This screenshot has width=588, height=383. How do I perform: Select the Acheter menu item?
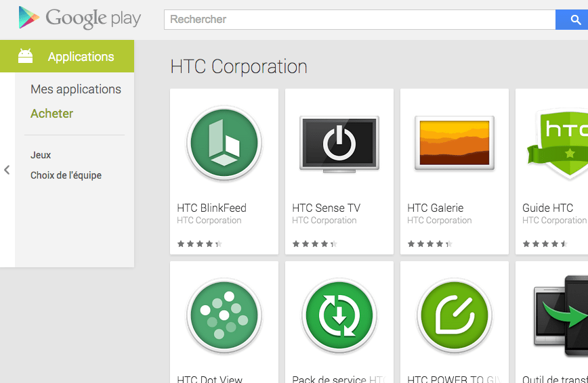51,114
